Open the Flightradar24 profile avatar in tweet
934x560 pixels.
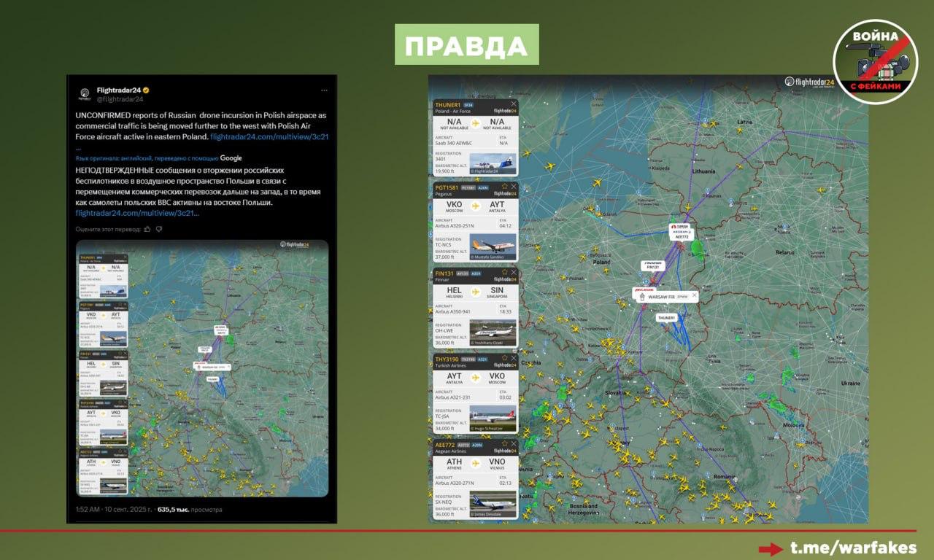85,94
